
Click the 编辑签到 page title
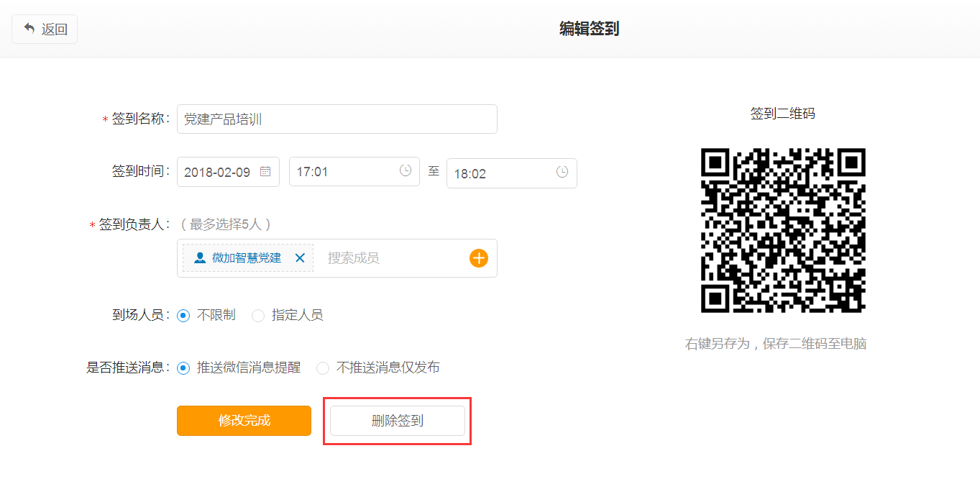coord(590,29)
